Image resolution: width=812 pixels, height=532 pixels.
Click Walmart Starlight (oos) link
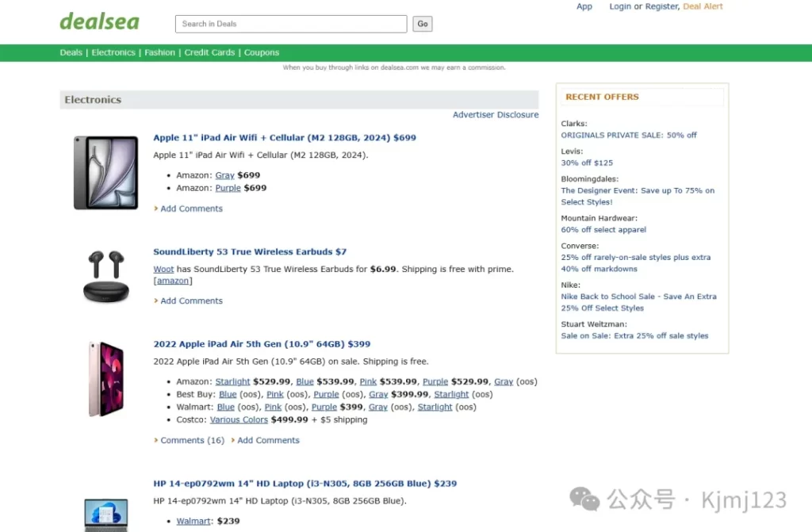[x=435, y=408]
